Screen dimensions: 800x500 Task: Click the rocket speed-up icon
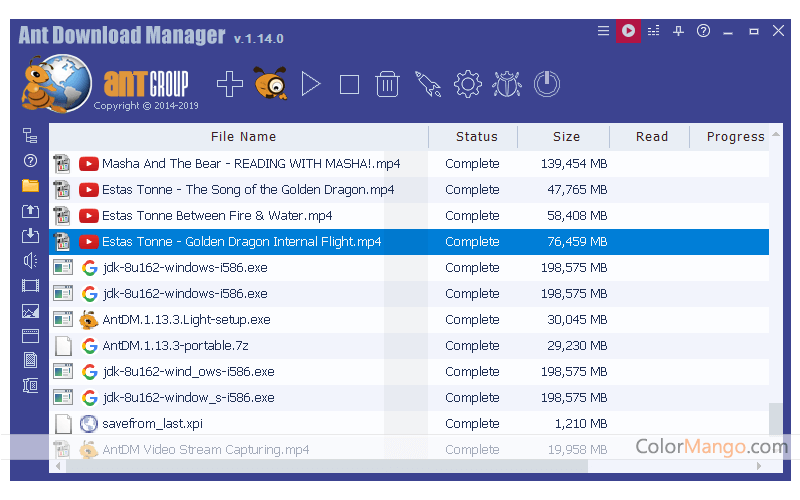[428, 84]
